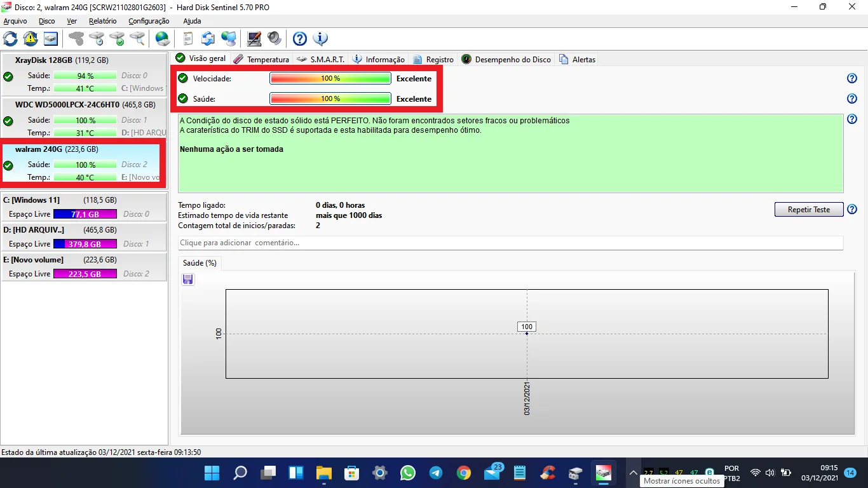The width and height of the screenshot is (868, 488).
Task: Open the Arquivo menu
Action: click(x=15, y=21)
